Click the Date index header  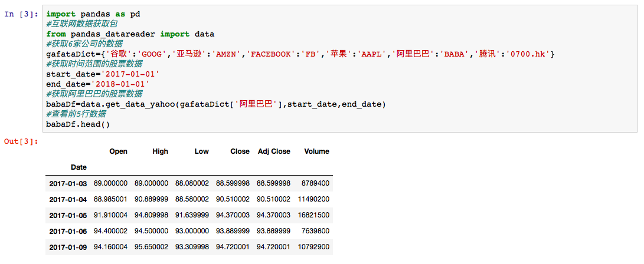point(79,167)
